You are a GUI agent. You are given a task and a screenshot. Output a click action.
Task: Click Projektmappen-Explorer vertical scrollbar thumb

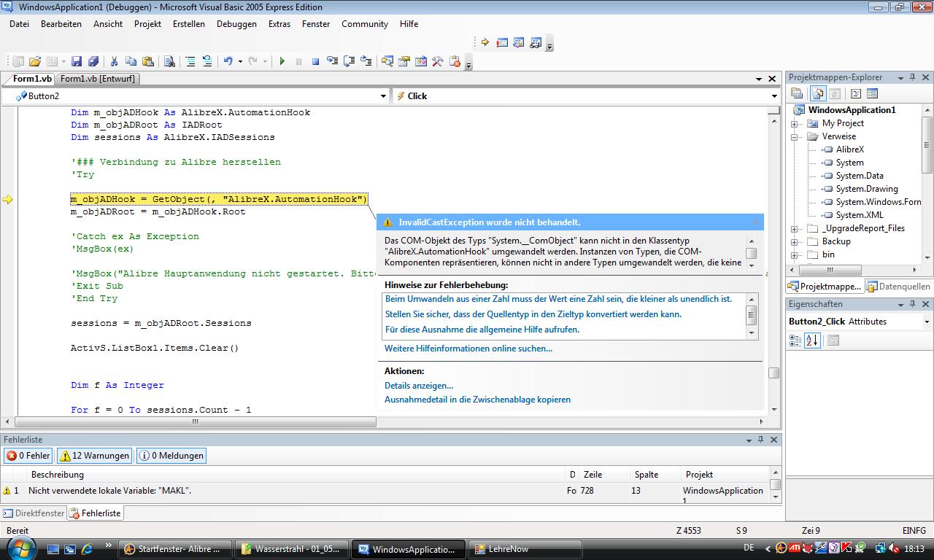927,144
